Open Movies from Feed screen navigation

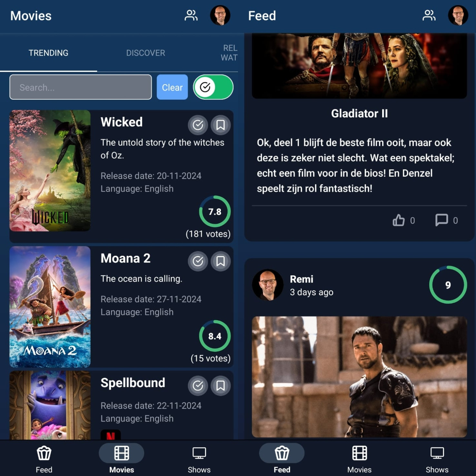click(x=359, y=459)
